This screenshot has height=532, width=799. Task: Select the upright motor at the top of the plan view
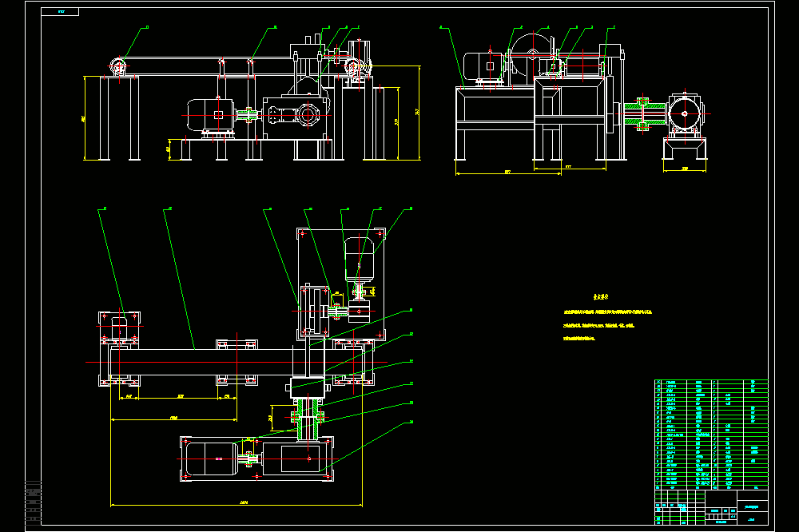click(x=360, y=260)
